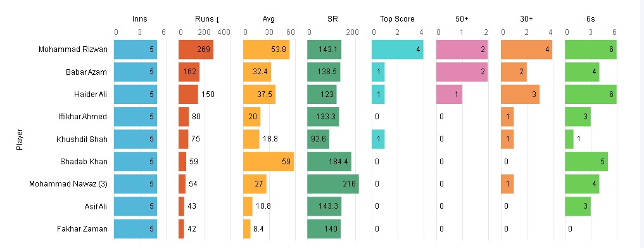
Task: Click the Top Score column header
Action: pyautogui.click(x=397, y=19)
